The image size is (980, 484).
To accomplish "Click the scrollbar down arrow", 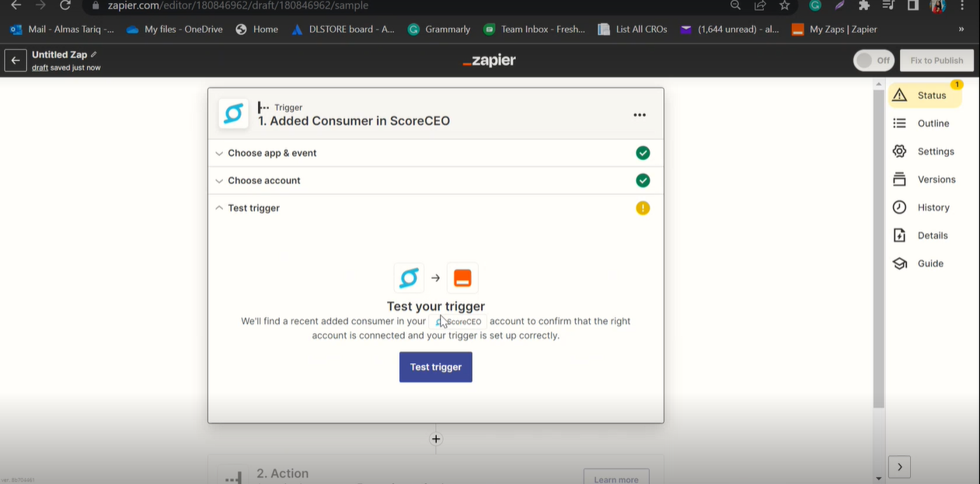I will pyautogui.click(x=879, y=479).
